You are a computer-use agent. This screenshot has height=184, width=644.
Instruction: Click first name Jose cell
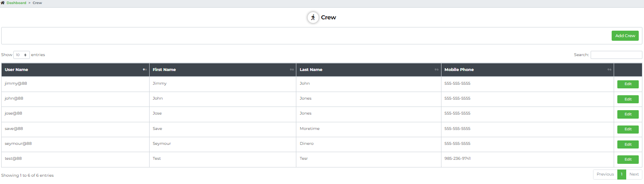[223, 114]
